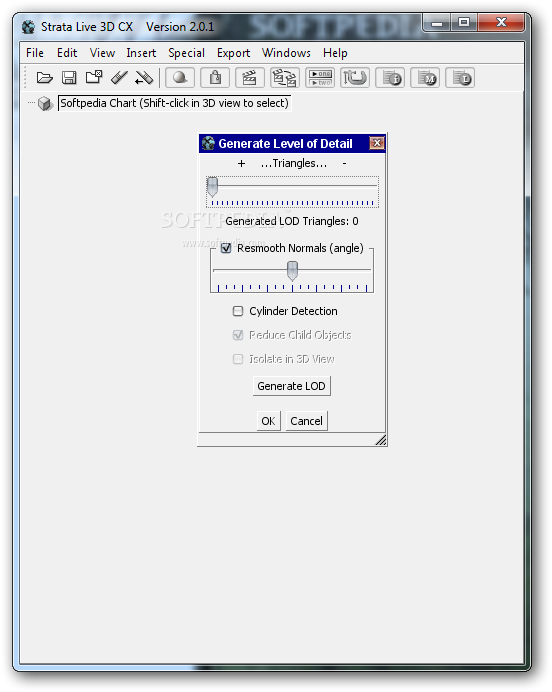Open the Export menu
Screen dimensions: 552x692
pyautogui.click(x=233, y=53)
